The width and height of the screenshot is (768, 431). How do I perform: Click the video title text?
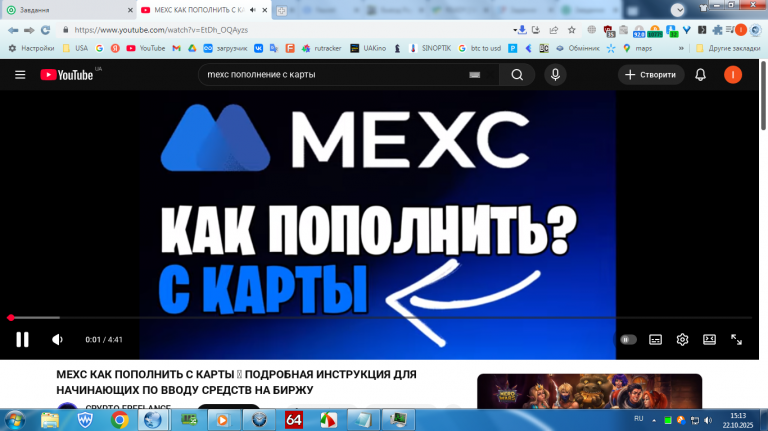tap(236, 382)
